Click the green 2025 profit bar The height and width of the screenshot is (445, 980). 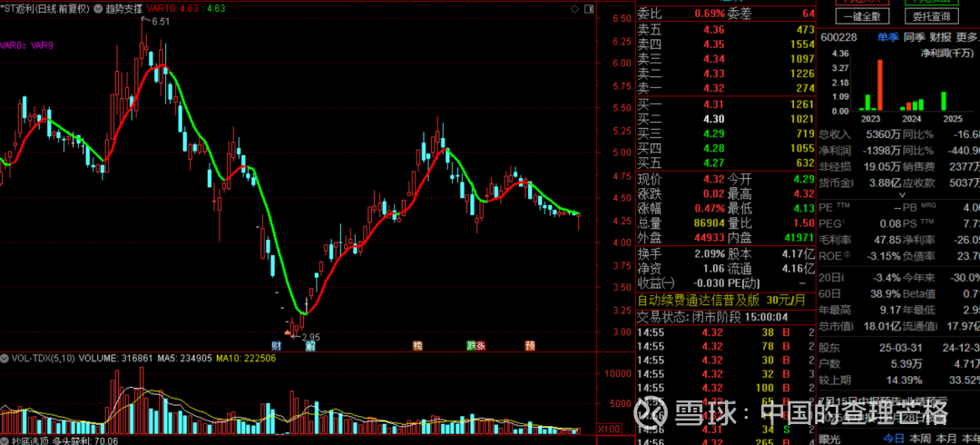point(943,102)
